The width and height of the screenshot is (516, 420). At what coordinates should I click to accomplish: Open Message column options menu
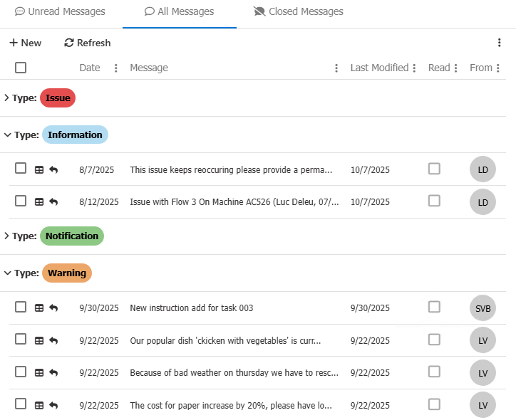click(336, 68)
